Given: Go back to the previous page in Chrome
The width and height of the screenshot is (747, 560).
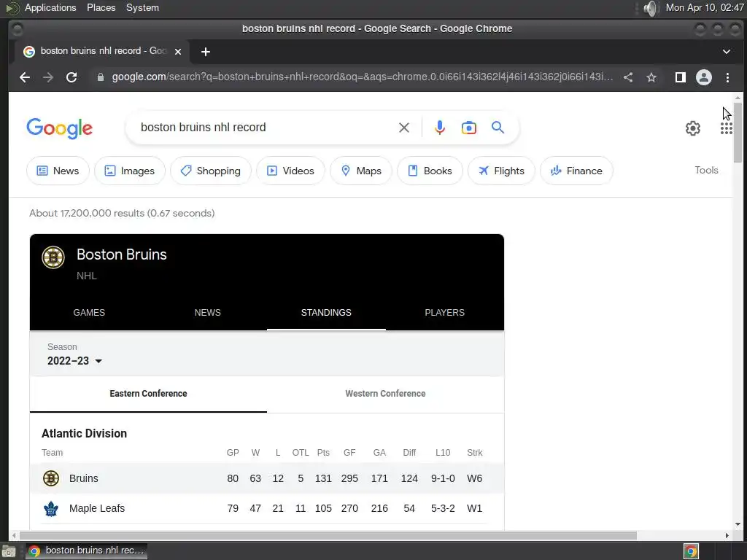Looking at the screenshot, I should point(25,77).
